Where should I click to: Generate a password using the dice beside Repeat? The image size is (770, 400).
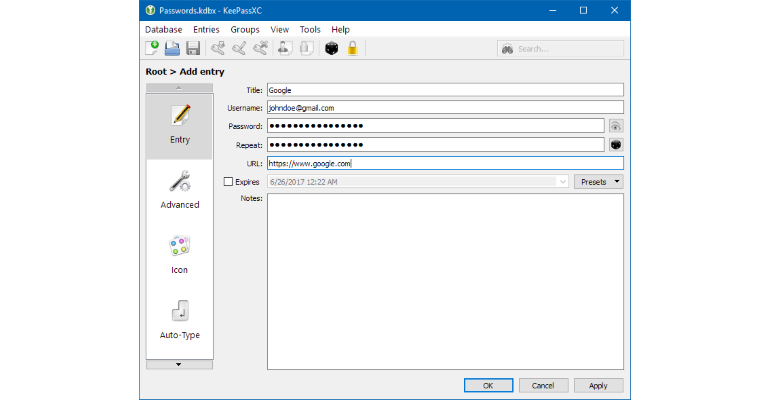[616, 145]
